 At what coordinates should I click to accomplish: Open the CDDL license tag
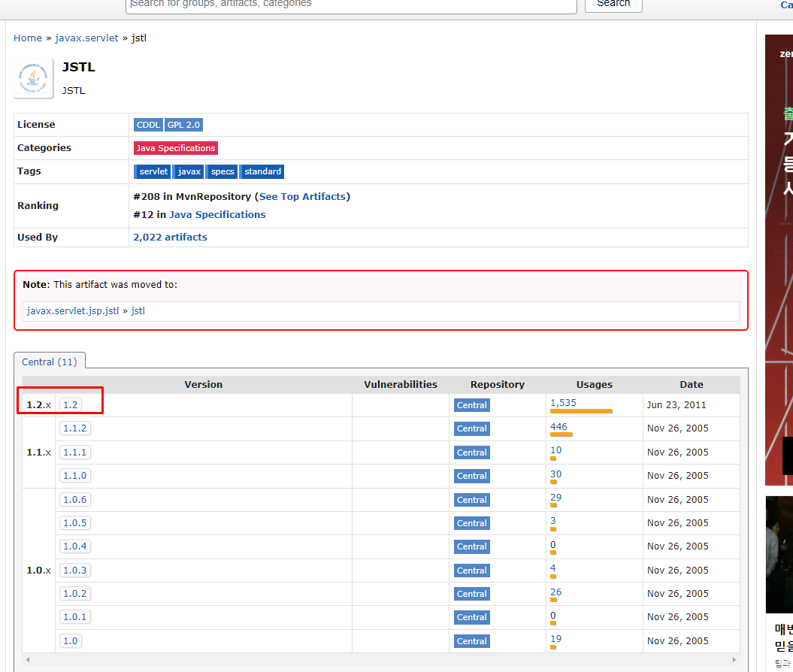[148, 125]
